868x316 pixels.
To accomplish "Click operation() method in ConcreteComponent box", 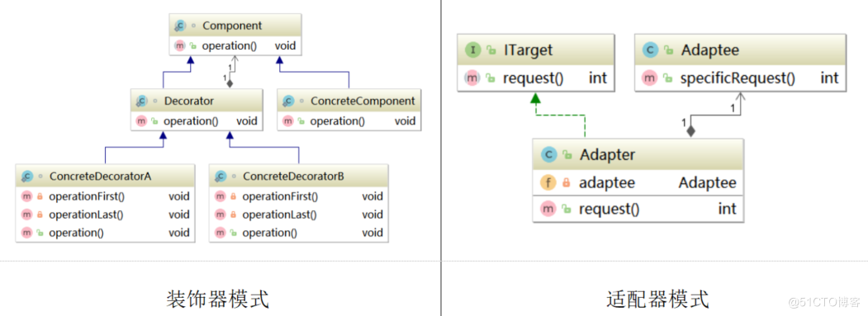I will coord(337,121).
